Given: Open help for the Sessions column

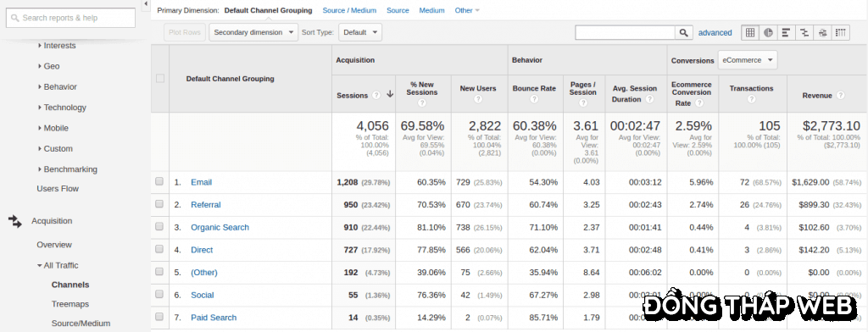Looking at the screenshot, I should (376, 95).
